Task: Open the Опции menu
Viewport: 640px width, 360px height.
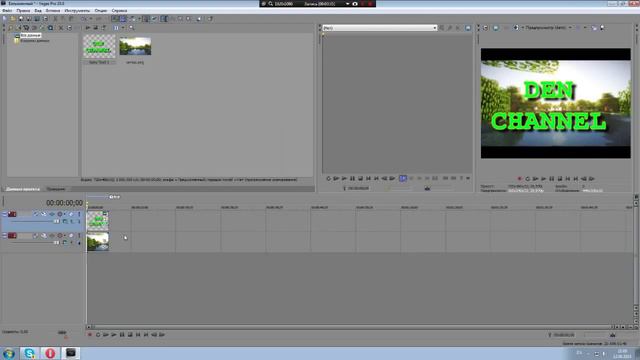Action: click(101, 11)
